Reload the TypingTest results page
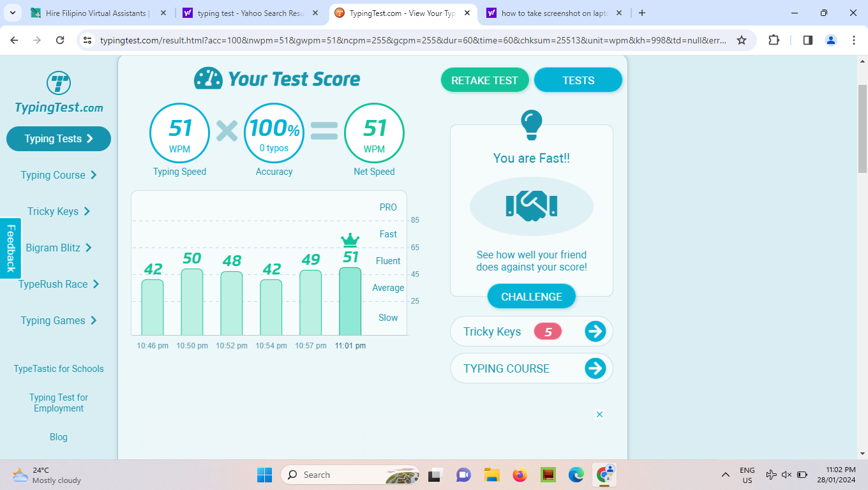Screen dimensions: 868x490 pos(60,40)
